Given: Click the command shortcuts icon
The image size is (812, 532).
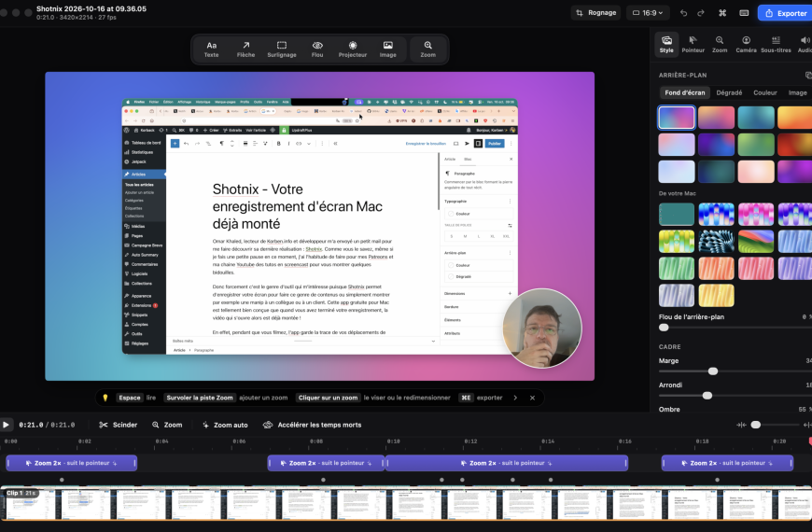Looking at the screenshot, I should pos(722,13).
